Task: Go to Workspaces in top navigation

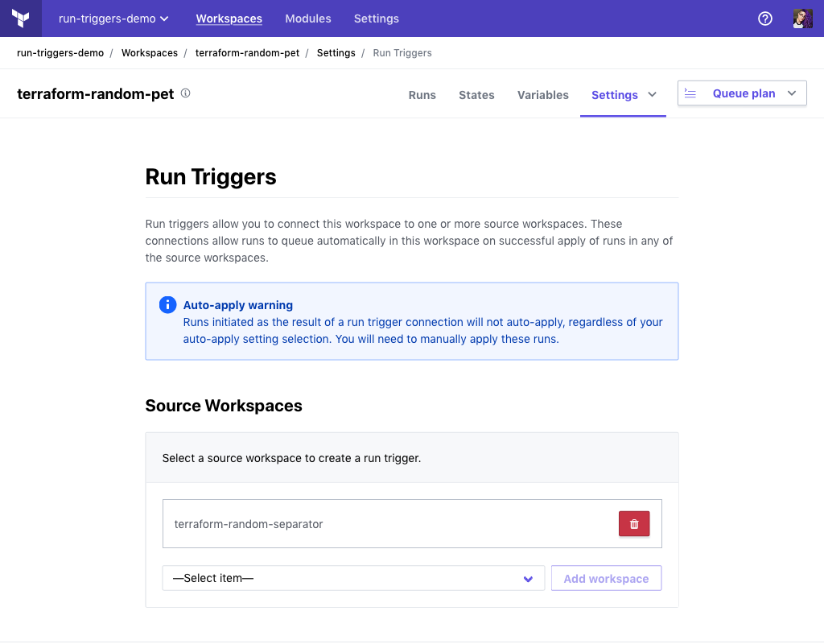Action: coord(229,19)
